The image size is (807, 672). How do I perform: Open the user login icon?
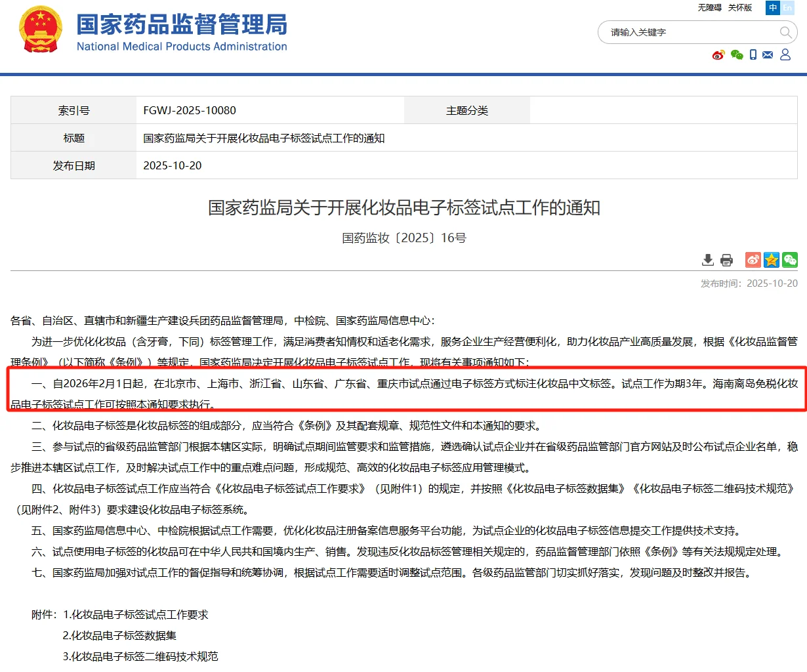click(x=785, y=55)
